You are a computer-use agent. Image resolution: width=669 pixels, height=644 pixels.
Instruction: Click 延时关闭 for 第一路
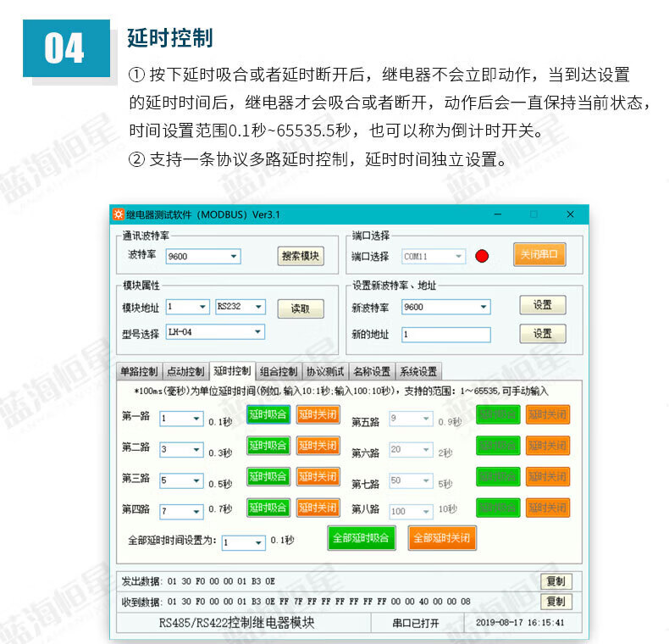(x=318, y=414)
